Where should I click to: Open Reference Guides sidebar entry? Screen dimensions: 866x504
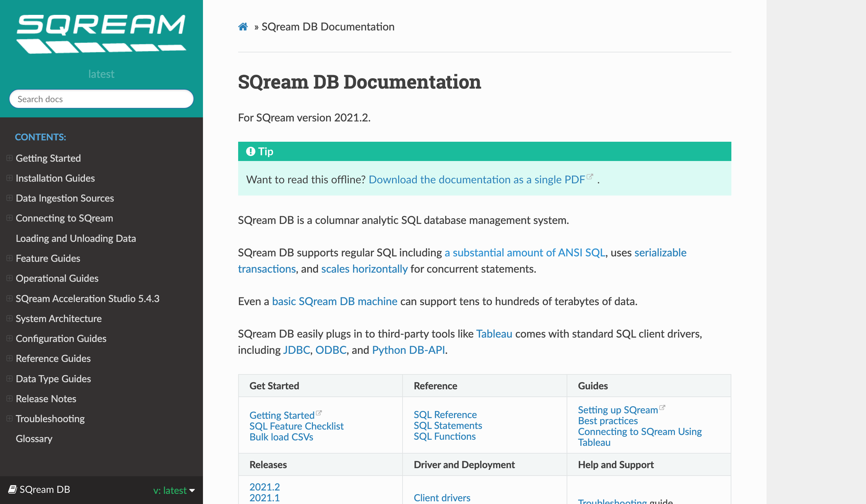[x=53, y=358]
